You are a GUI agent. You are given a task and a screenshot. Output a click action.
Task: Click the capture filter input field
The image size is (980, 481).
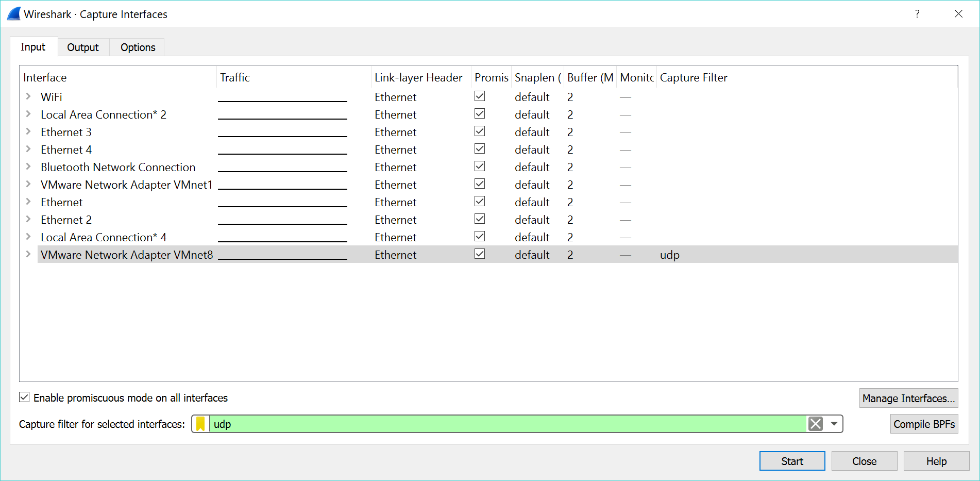508,424
